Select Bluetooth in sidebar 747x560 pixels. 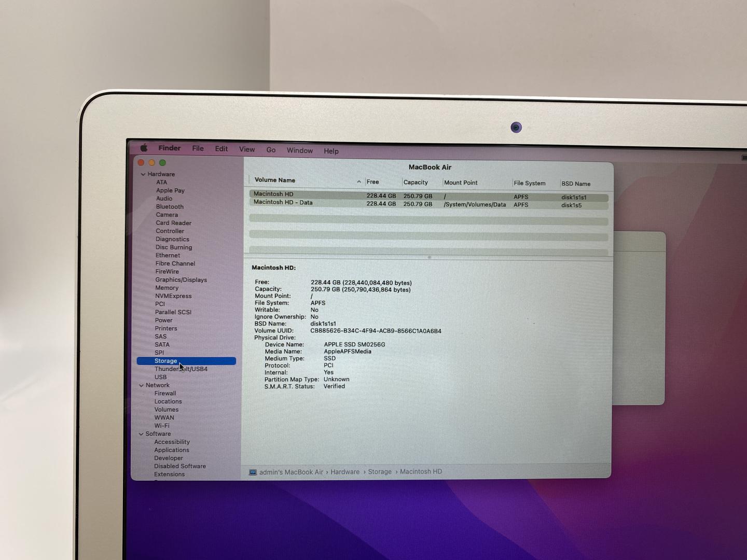click(x=170, y=206)
